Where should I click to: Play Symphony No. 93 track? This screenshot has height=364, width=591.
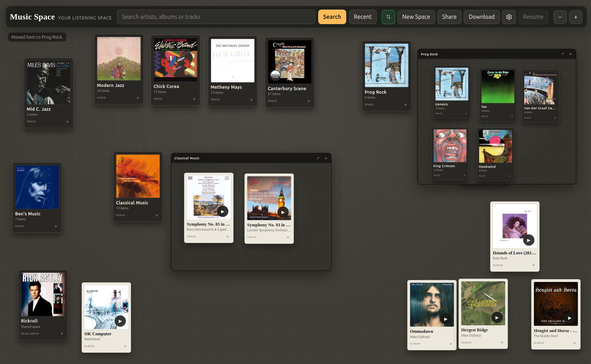point(283,212)
